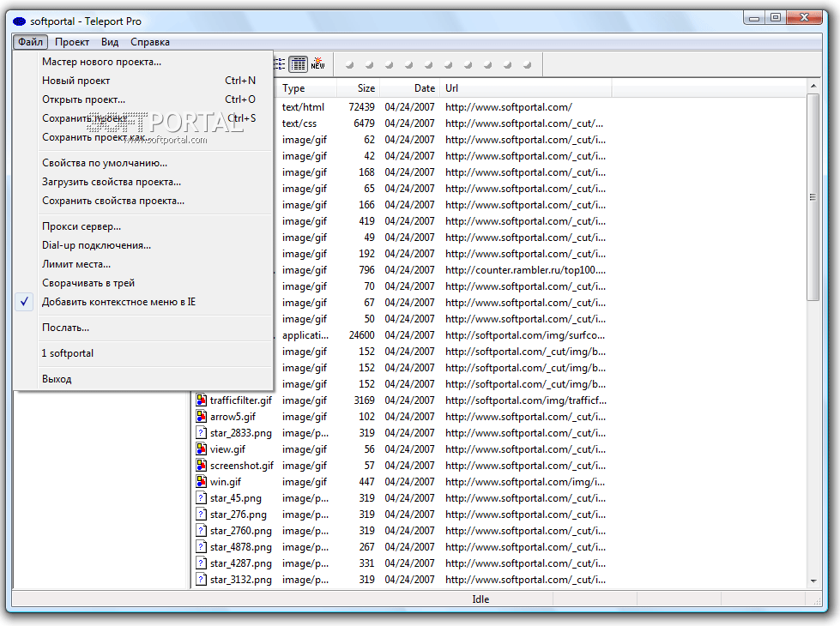The image size is (840, 626).
Task: Open recent project '1 softportal'
Action: (143, 353)
